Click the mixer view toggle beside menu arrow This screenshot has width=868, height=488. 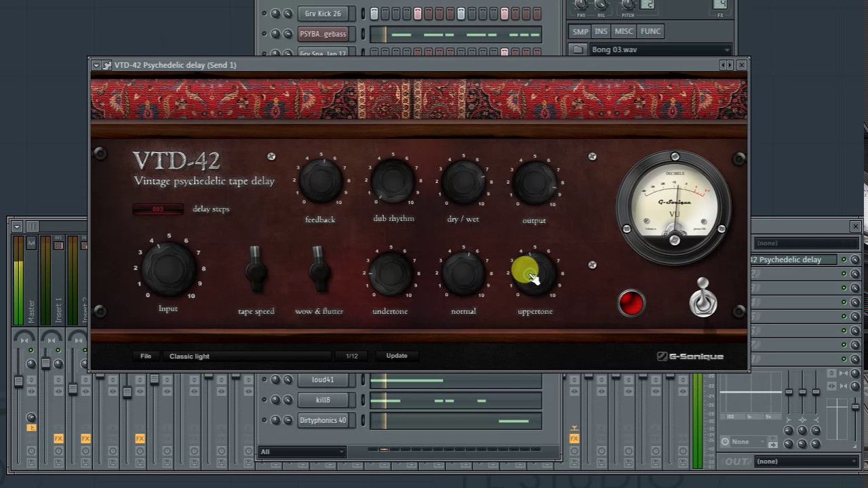pos(32,226)
